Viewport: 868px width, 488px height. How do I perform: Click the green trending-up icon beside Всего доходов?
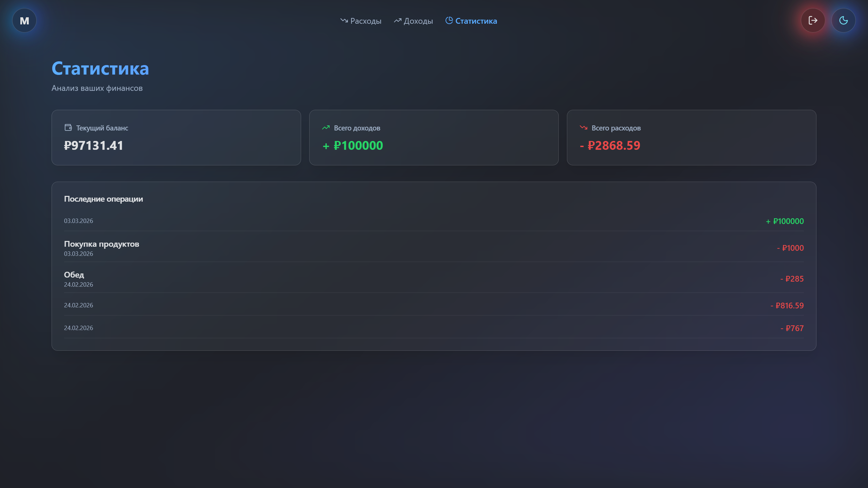[x=326, y=128]
